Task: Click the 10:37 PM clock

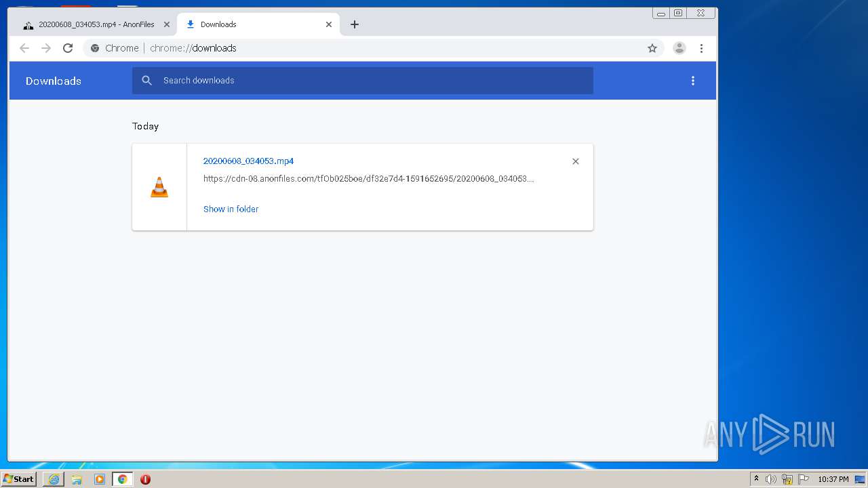Action: 833,479
